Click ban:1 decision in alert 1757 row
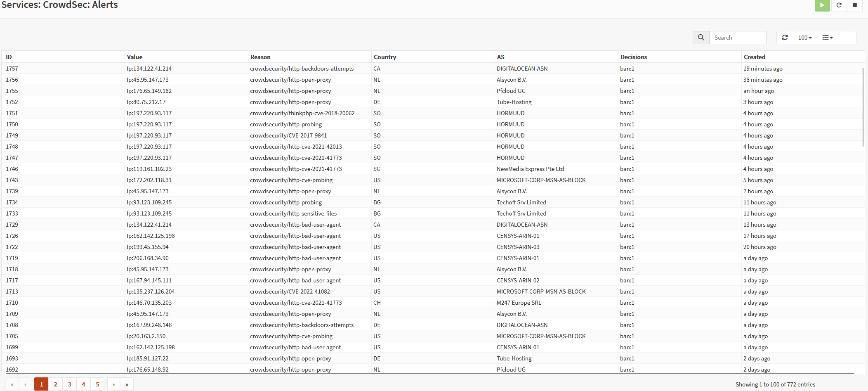Image resolution: width=868 pixels, height=391 pixels. (627, 69)
